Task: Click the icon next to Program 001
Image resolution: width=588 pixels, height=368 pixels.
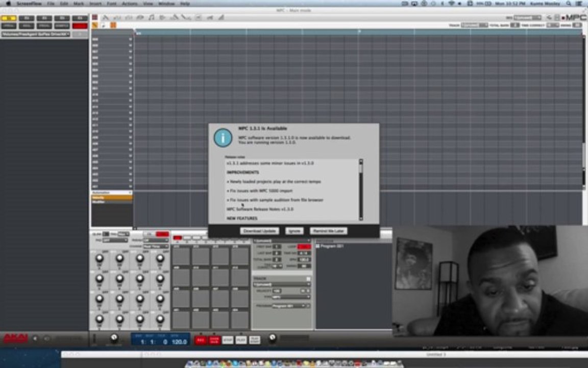Action: [317, 246]
